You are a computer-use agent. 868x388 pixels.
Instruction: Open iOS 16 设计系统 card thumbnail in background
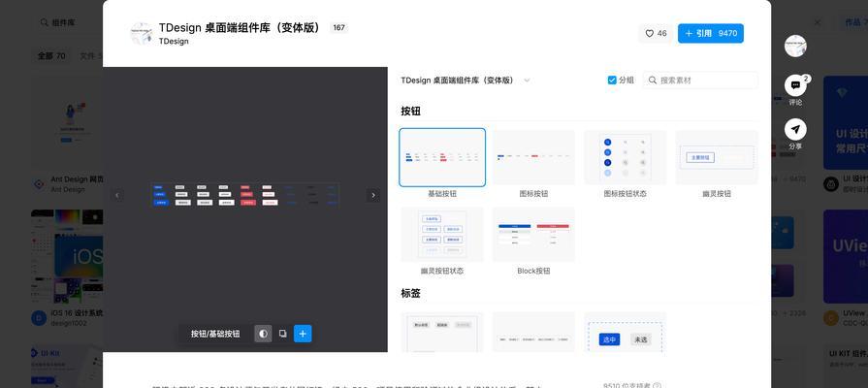point(67,256)
